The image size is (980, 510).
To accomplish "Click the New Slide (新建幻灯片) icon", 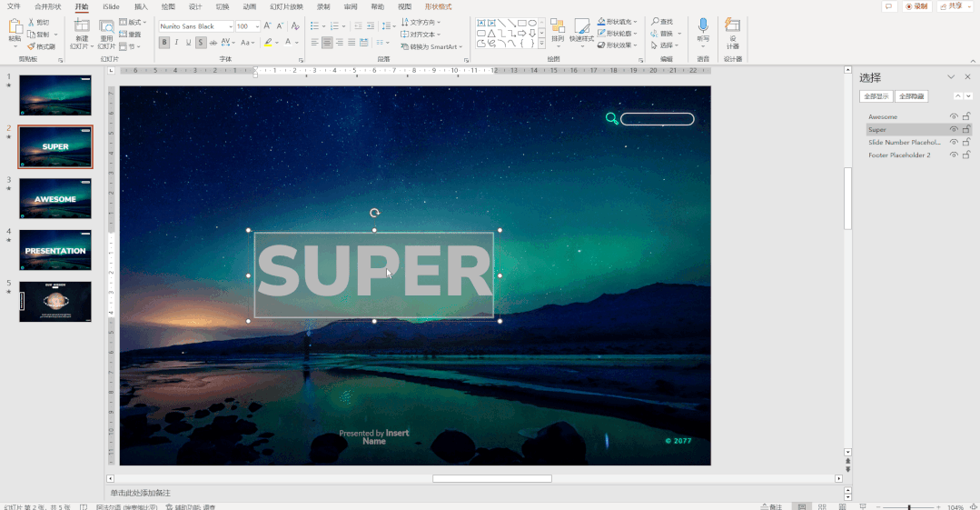I will (82, 25).
